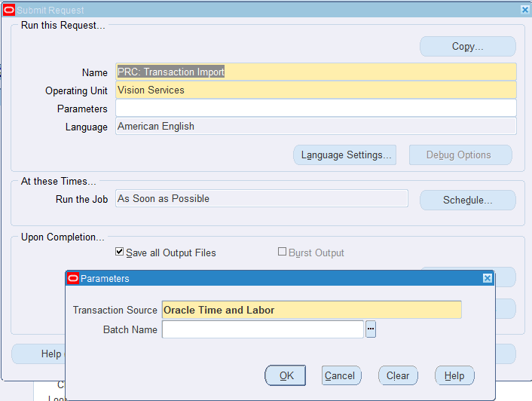Click the 'Upon Completion...' heading

(x=63, y=237)
